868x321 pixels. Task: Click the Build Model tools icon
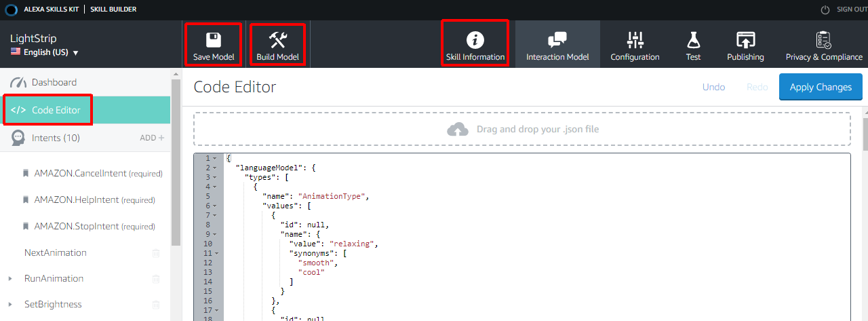pyautogui.click(x=277, y=39)
